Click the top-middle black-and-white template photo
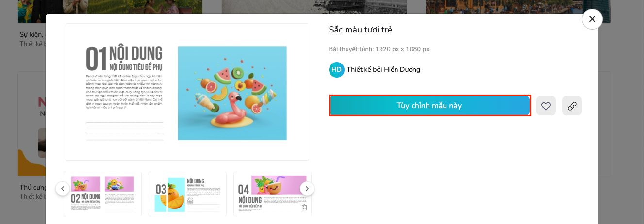The image size is (644, 224). click(314, 6)
